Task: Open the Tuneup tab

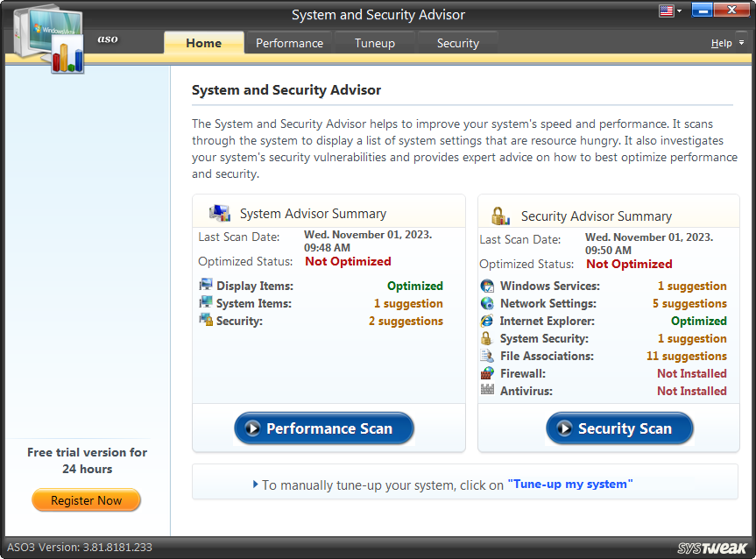Action: pos(374,42)
